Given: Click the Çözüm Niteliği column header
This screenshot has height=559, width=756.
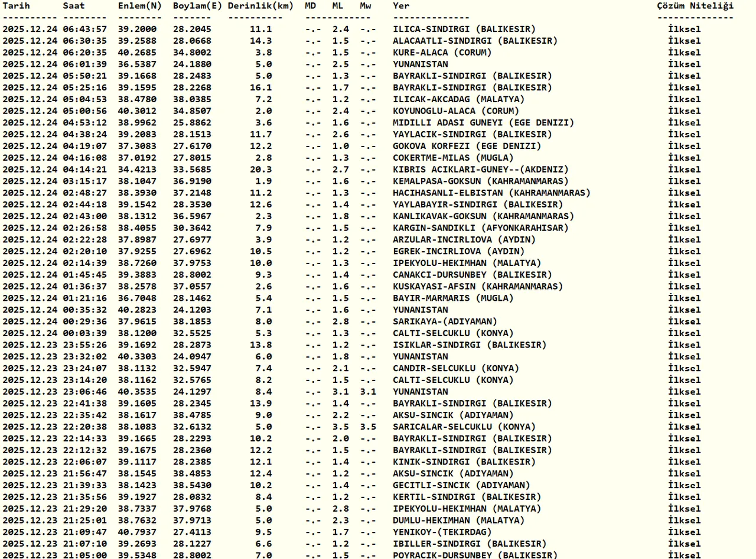Looking at the screenshot, I should (x=695, y=6).
